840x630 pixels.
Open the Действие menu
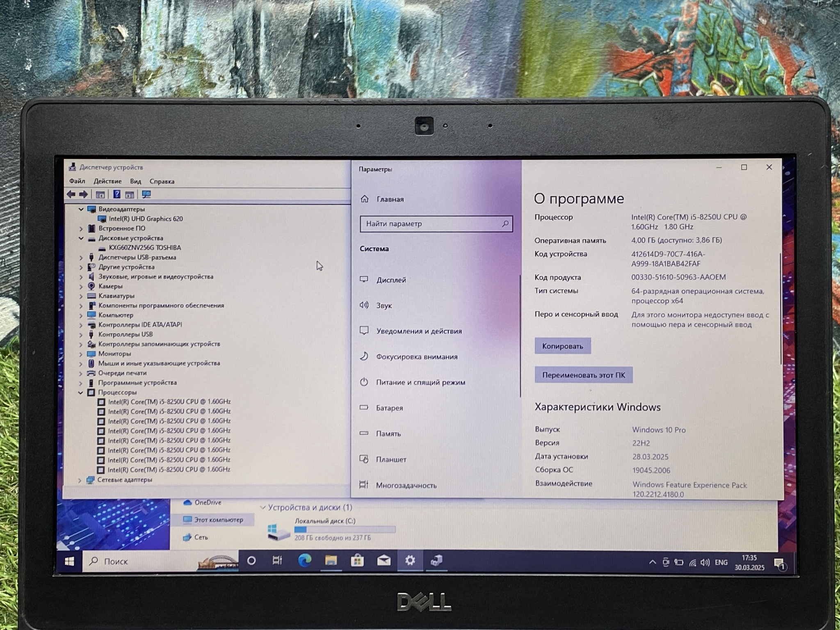tap(107, 181)
